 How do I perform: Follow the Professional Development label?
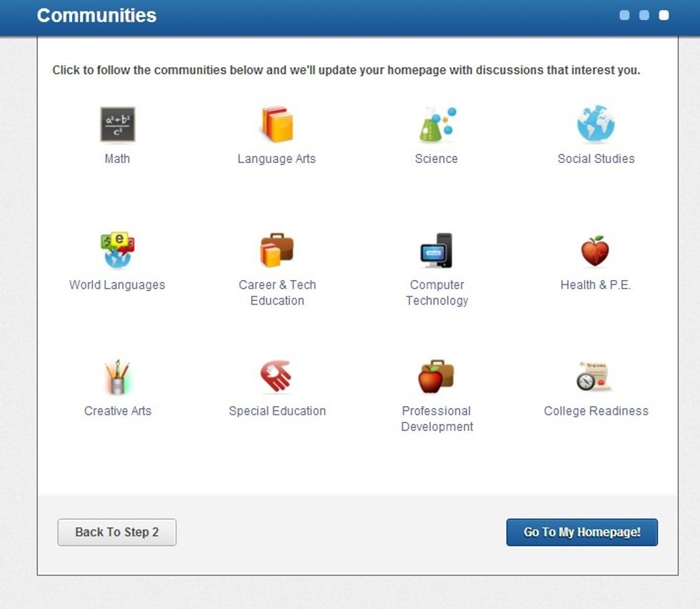(437, 419)
